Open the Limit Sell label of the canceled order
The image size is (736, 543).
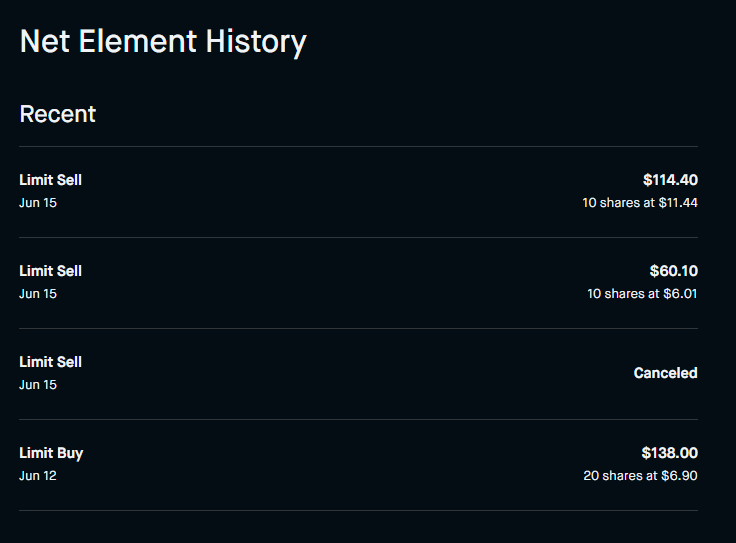pyautogui.click(x=51, y=362)
